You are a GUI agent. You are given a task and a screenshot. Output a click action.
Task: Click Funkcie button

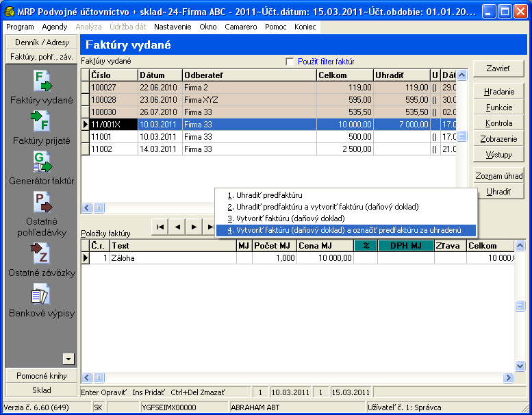click(x=498, y=108)
